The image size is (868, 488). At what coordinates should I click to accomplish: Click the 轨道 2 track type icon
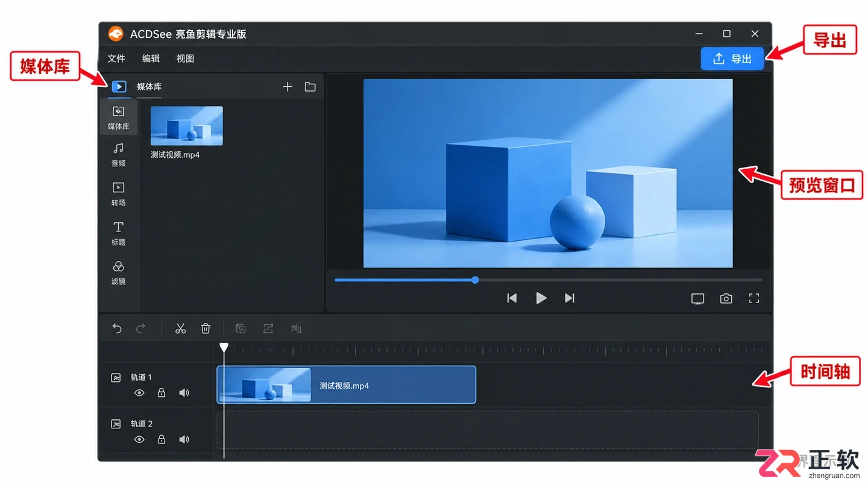point(116,424)
